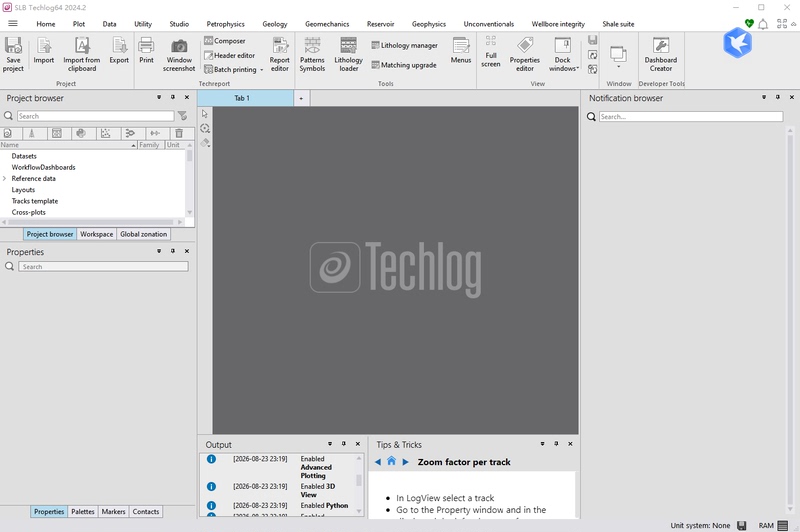The width and height of the screenshot is (800, 532).
Task: Click the green health heart icon
Action: coord(749,23)
